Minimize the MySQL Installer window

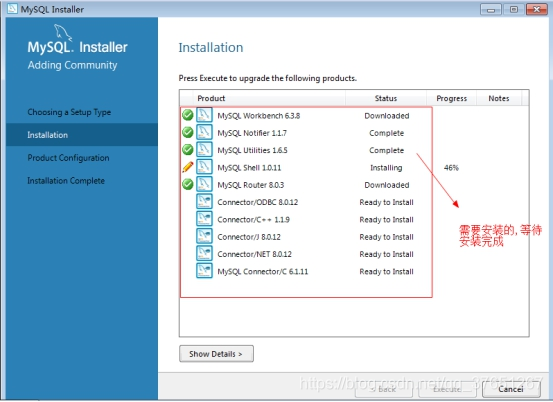(491, 10)
